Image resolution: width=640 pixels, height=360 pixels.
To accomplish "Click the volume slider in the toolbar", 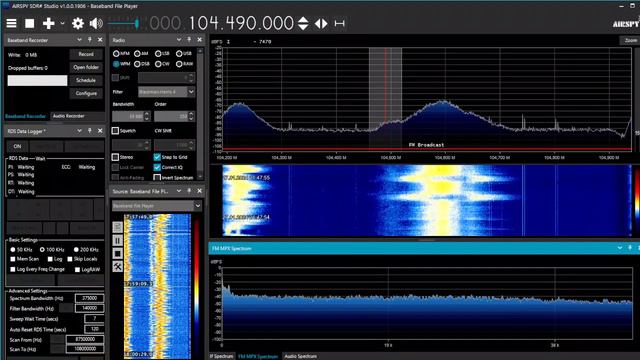I will tap(124, 24).
